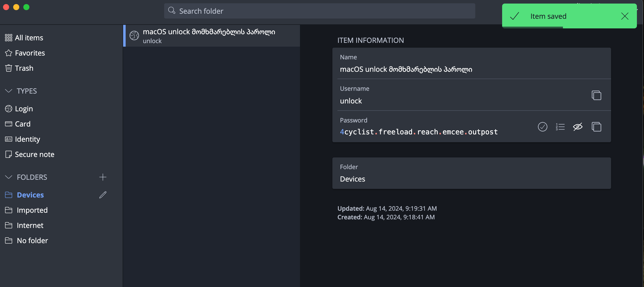Collapse the FOLDERS section
This screenshot has height=287, width=644.
pos(9,177)
